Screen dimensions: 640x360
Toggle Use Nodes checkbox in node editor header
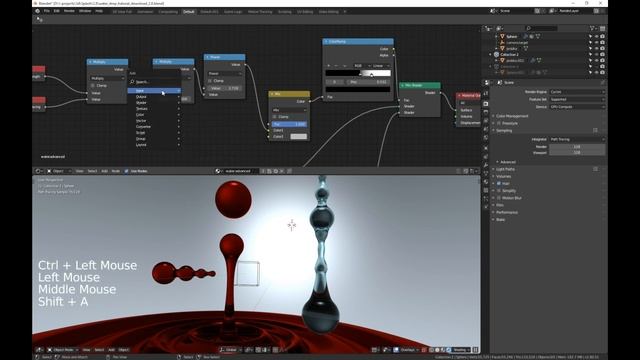point(127,171)
